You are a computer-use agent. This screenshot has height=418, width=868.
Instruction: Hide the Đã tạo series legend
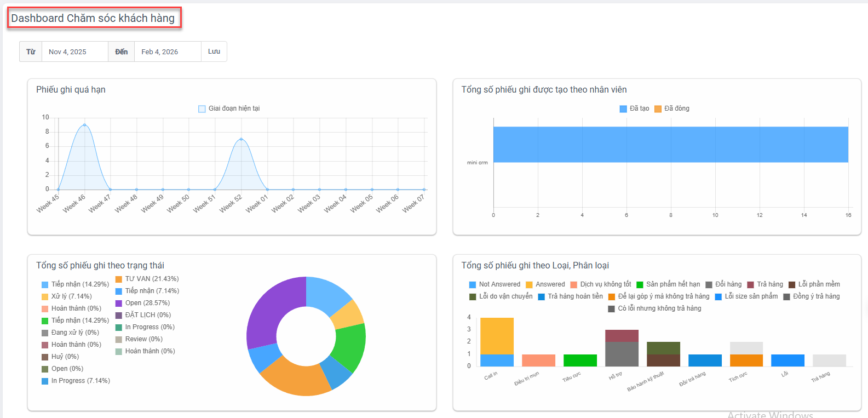click(634, 108)
